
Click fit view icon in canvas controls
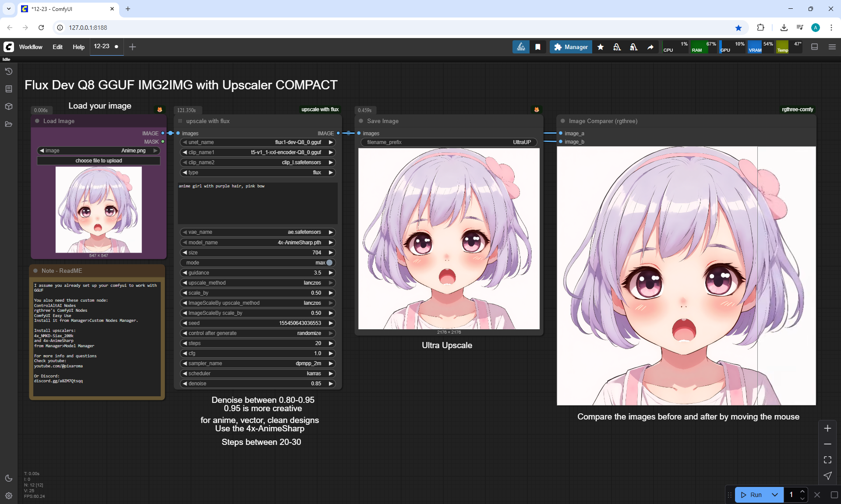coord(827,460)
